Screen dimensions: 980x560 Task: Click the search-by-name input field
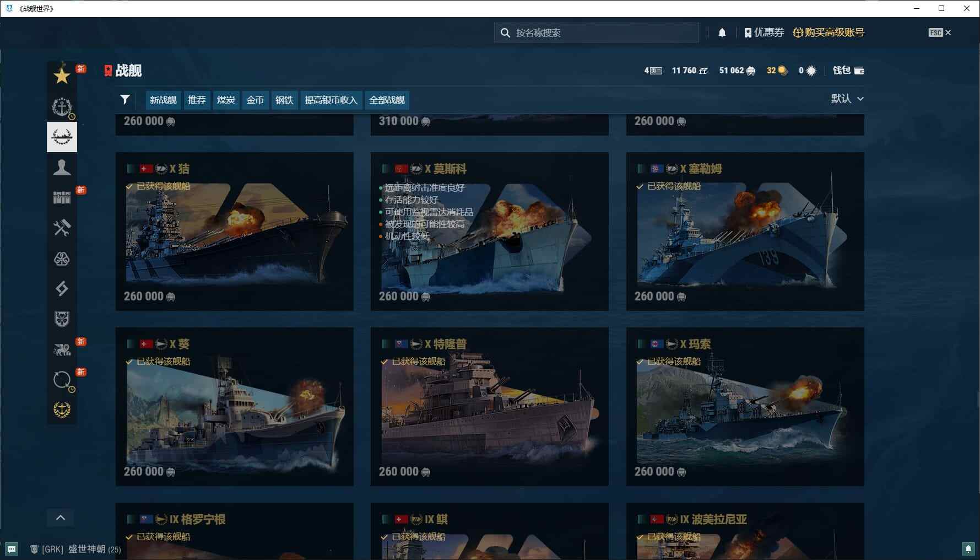point(597,33)
